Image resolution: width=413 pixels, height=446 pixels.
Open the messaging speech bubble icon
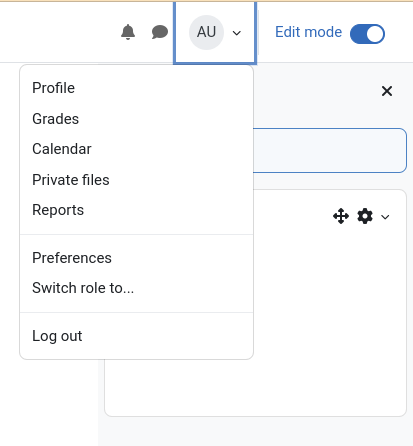coord(160,32)
